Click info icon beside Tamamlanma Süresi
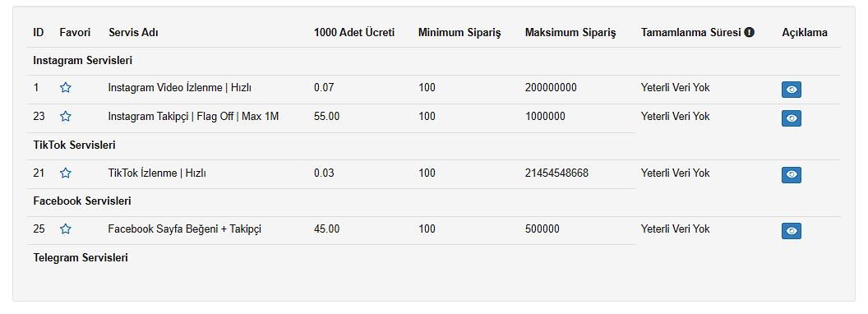Screen dimensions: 868x314 coord(750,33)
